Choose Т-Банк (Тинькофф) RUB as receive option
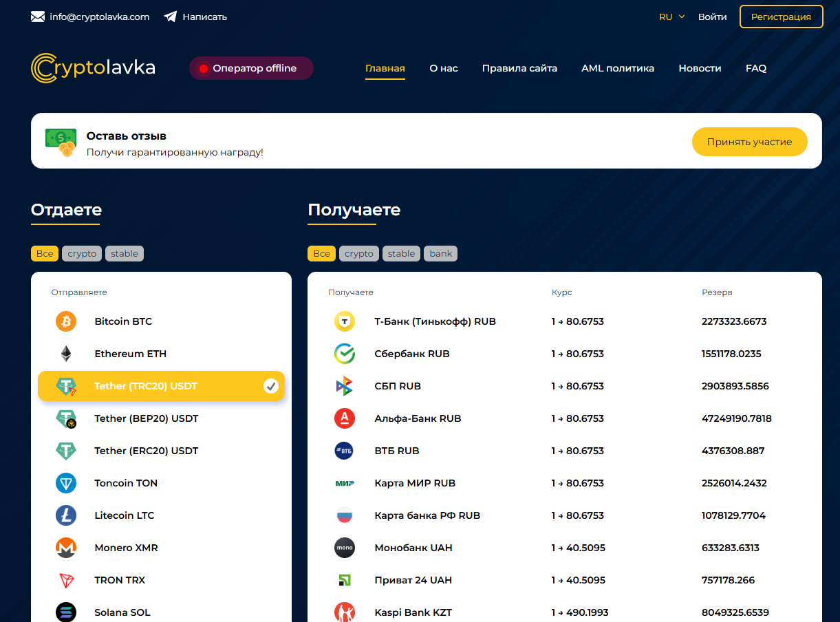Viewport: 840px width, 622px height. point(435,321)
